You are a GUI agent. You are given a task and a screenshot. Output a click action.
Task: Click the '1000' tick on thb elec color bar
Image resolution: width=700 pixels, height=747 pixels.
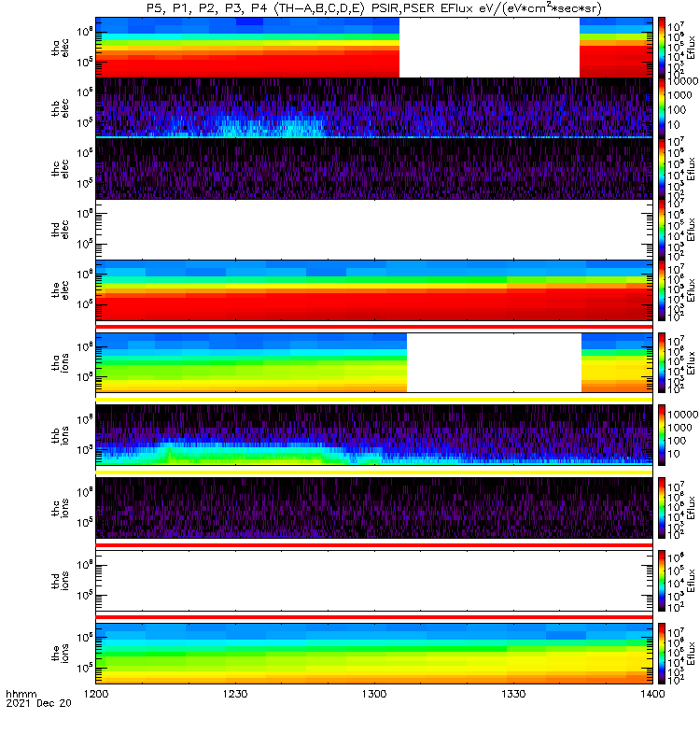679,95
